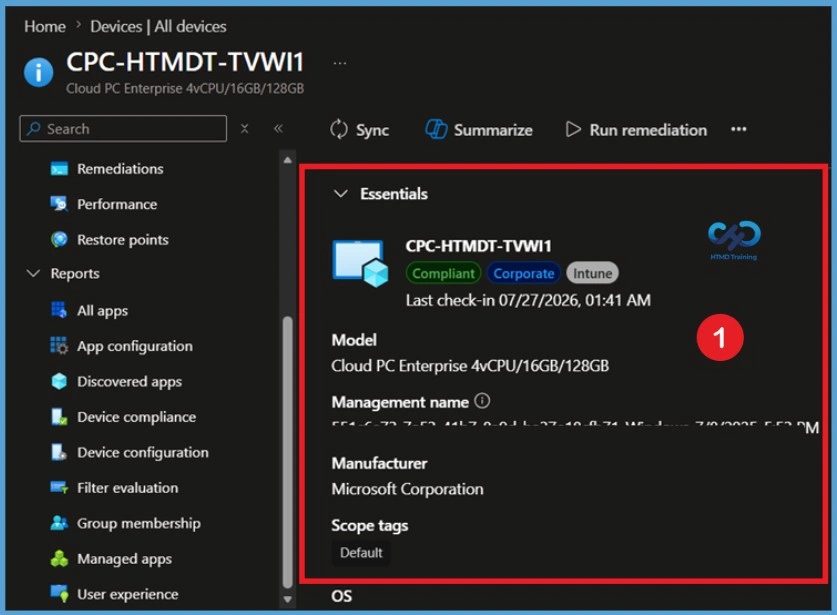Select Filter evaluation report

click(x=128, y=487)
